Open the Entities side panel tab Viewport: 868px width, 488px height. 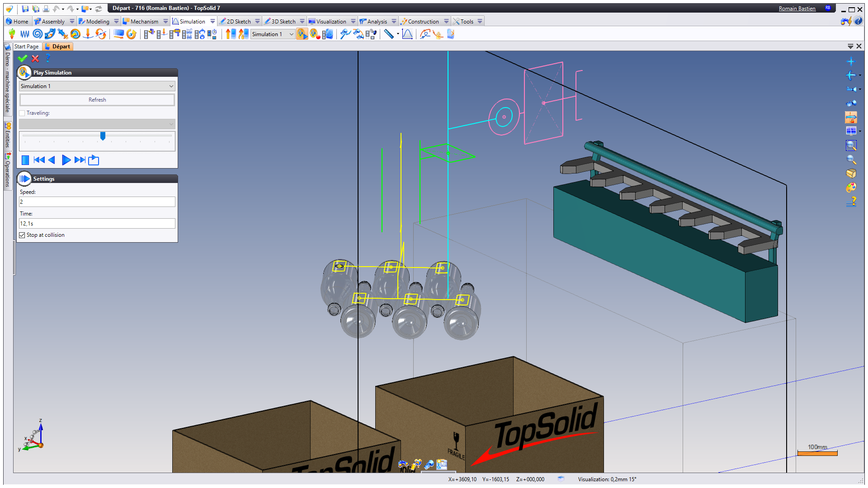(8, 135)
